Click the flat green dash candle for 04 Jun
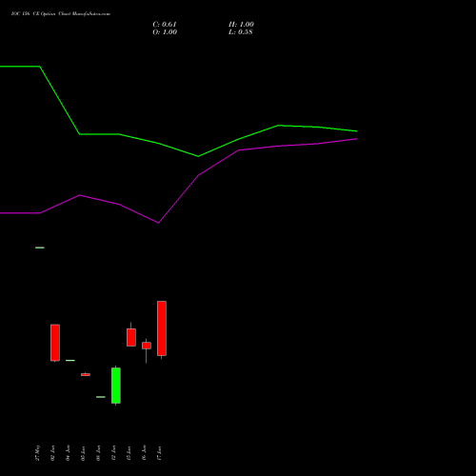 (70, 361)
